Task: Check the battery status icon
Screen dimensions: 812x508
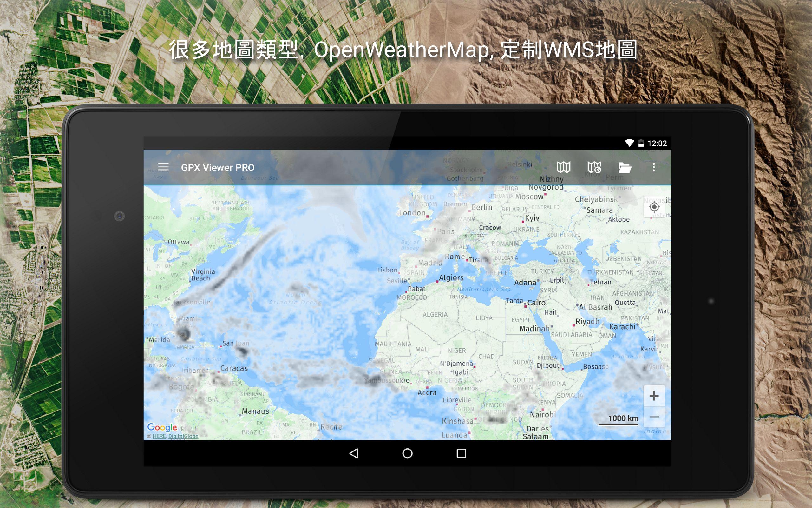Action: coord(641,143)
